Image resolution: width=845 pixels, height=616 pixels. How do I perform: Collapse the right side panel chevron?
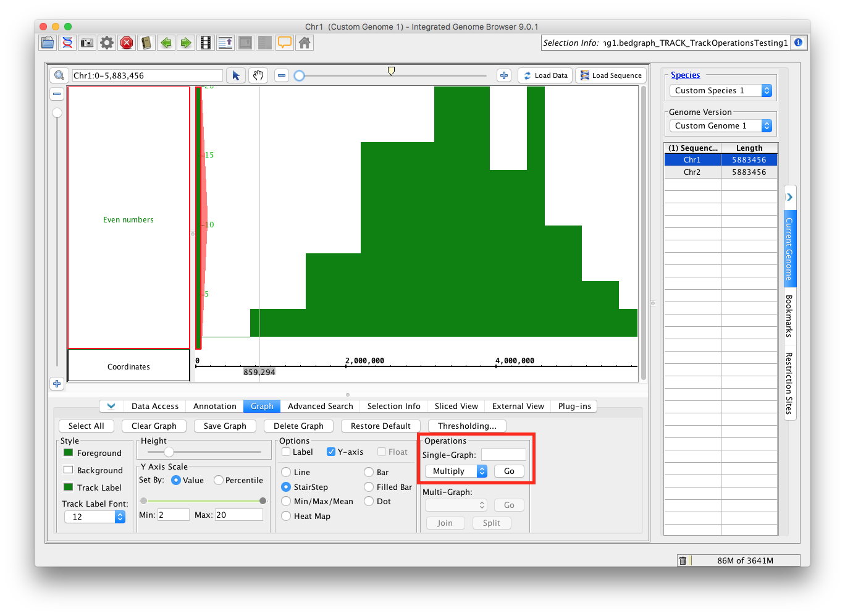coord(789,197)
